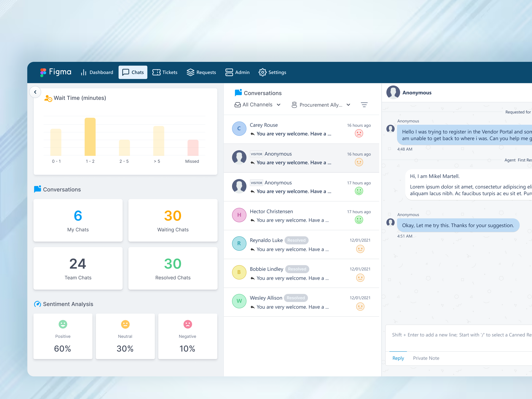The height and width of the screenshot is (399, 532).
Task: Click the Negative 10% sentiment card
Action: 188,336
